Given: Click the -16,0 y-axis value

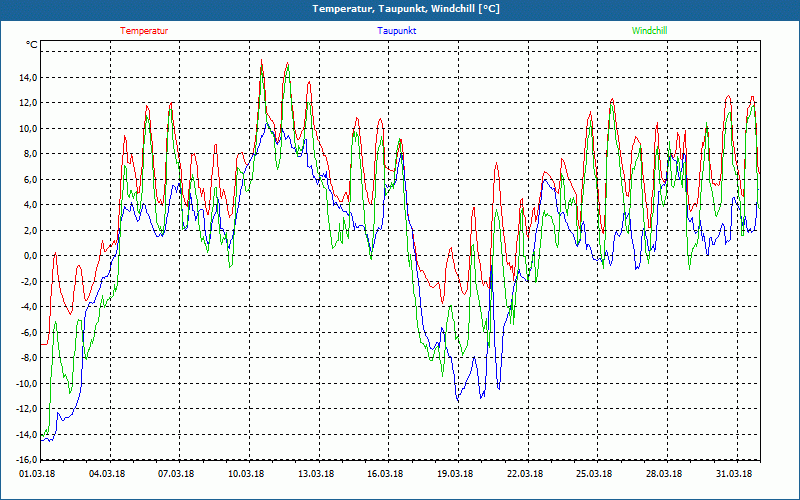Looking at the screenshot, I should point(27,460).
